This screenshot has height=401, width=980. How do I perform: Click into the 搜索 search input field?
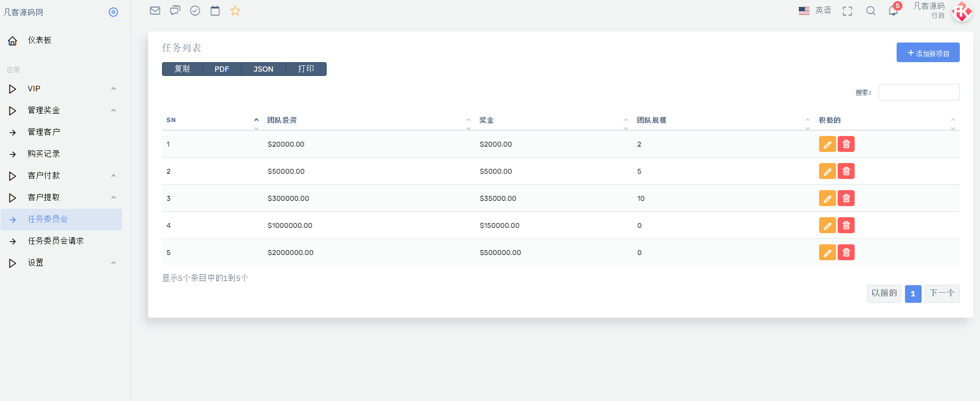[918, 92]
